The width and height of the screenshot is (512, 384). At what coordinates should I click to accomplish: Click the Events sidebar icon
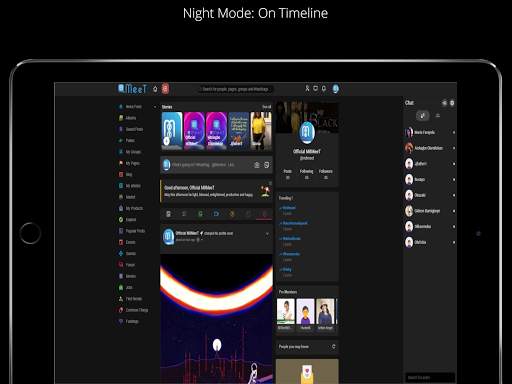tap(121, 242)
